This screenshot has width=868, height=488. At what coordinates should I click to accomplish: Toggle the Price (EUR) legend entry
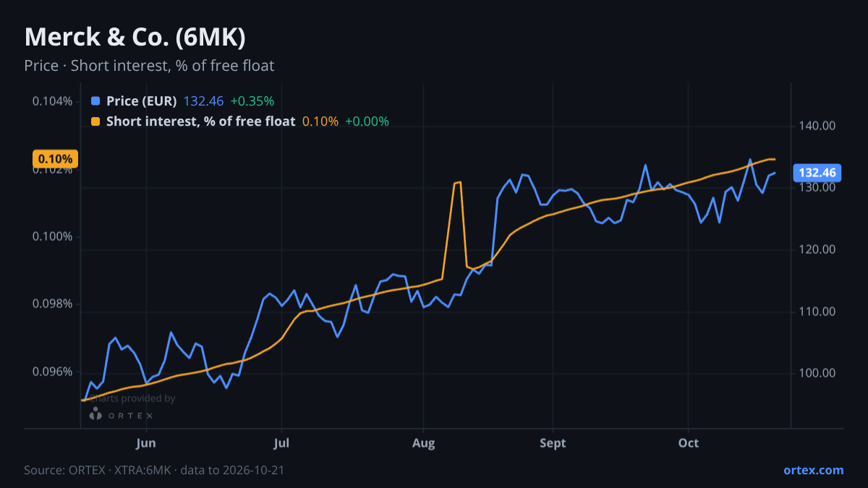[x=183, y=101]
